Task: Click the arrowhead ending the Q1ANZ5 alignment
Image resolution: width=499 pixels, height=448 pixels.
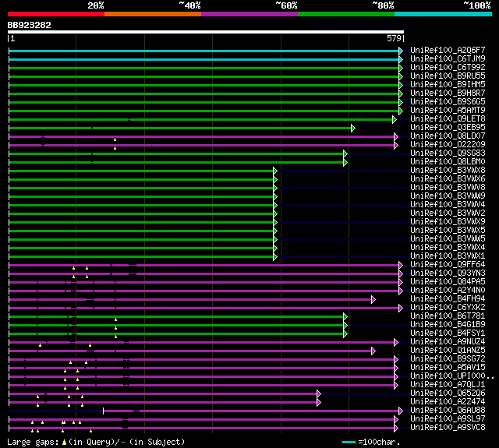Action: 373,351
